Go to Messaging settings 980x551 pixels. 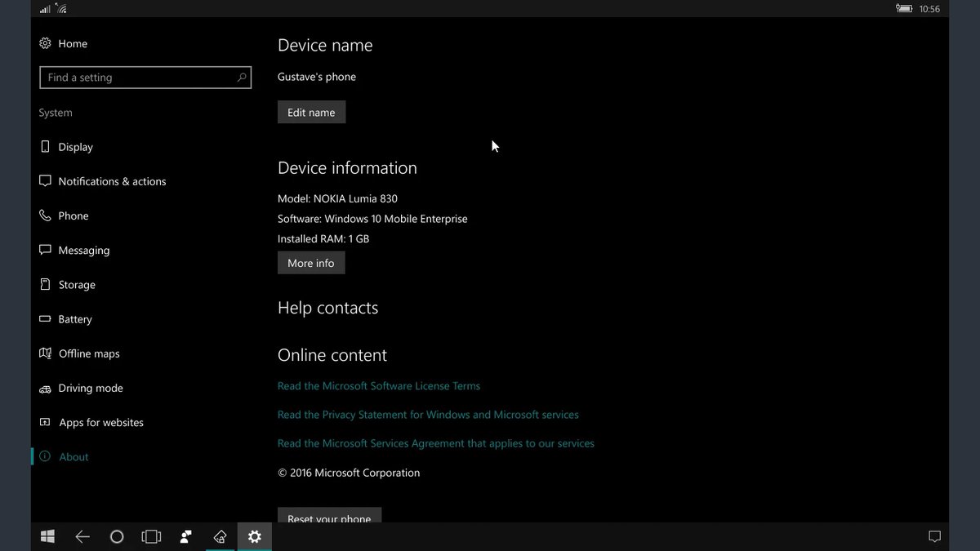coord(83,251)
